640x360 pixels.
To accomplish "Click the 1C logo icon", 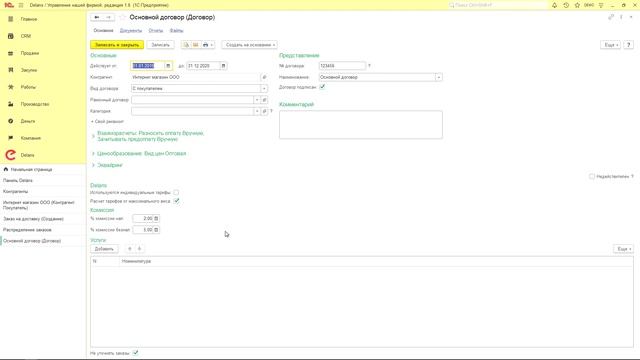I will coord(9,5).
